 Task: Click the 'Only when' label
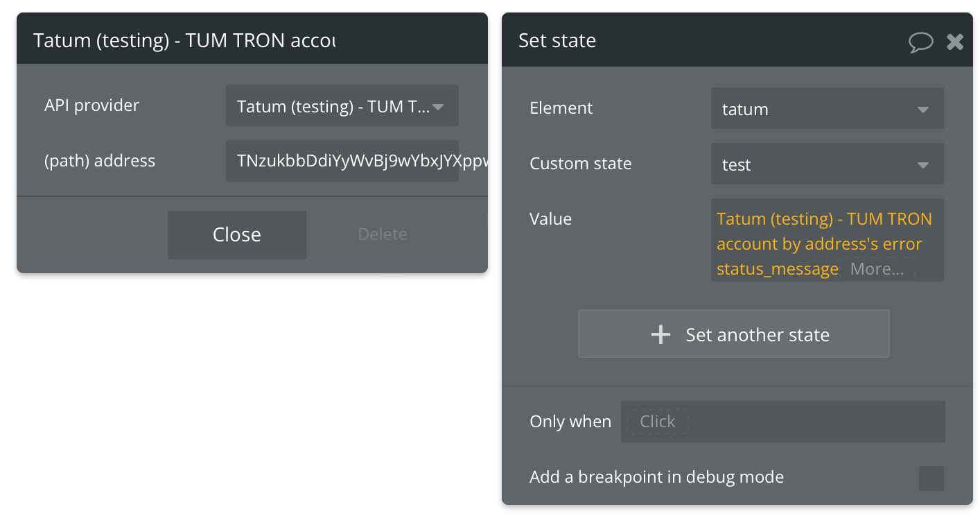pos(570,422)
